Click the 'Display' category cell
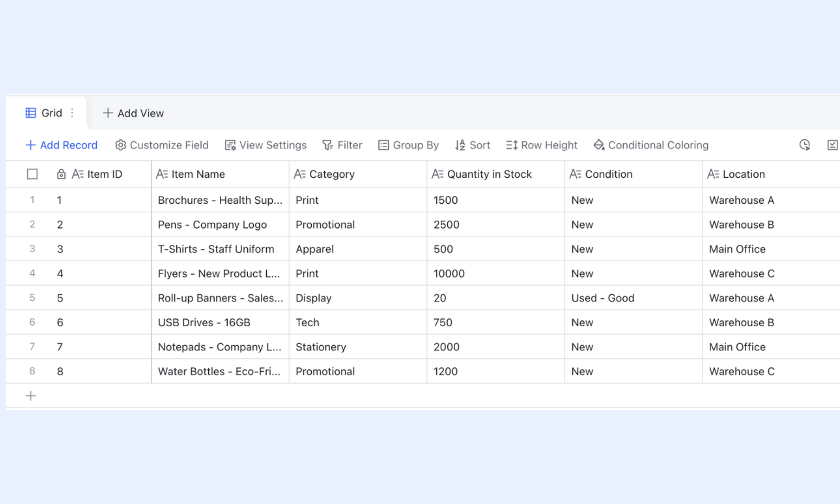This screenshot has height=504, width=840. [358, 298]
